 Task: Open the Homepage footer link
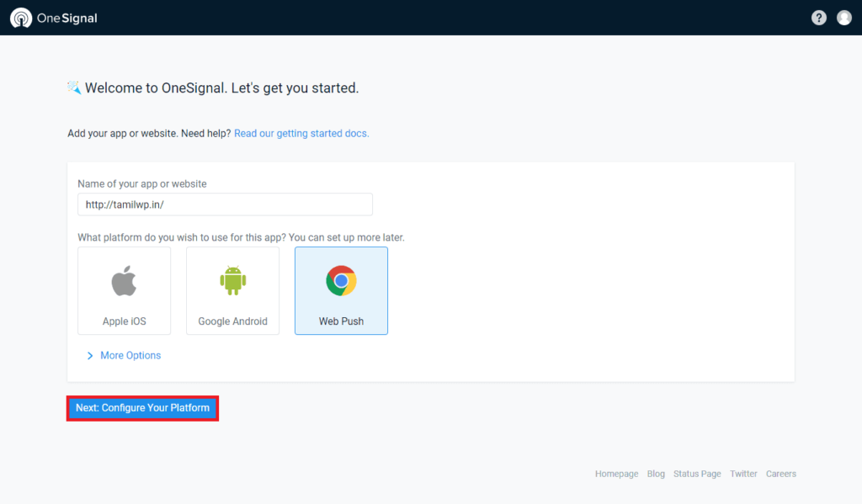click(616, 474)
